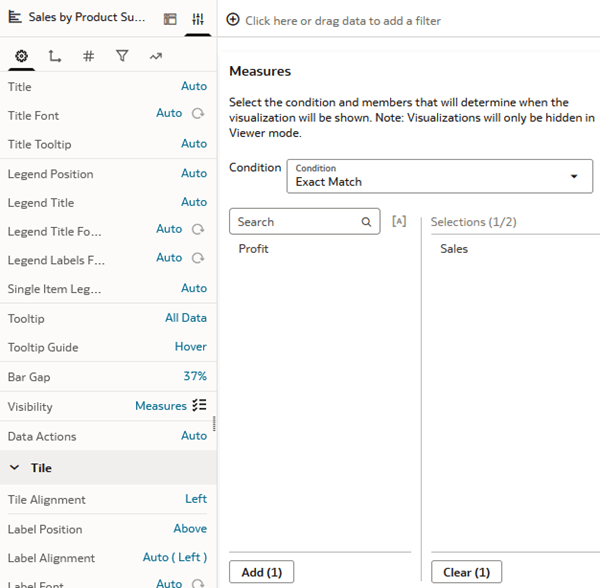This screenshot has width=600, height=588.
Task: Open the Properties sliders icon
Action: point(198,19)
